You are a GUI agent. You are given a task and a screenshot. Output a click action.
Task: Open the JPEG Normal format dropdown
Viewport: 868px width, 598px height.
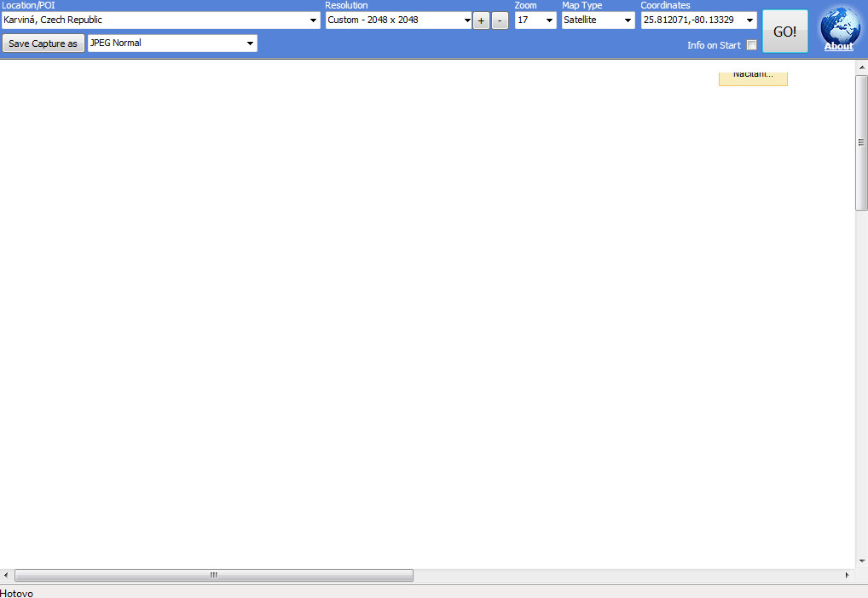[250, 44]
